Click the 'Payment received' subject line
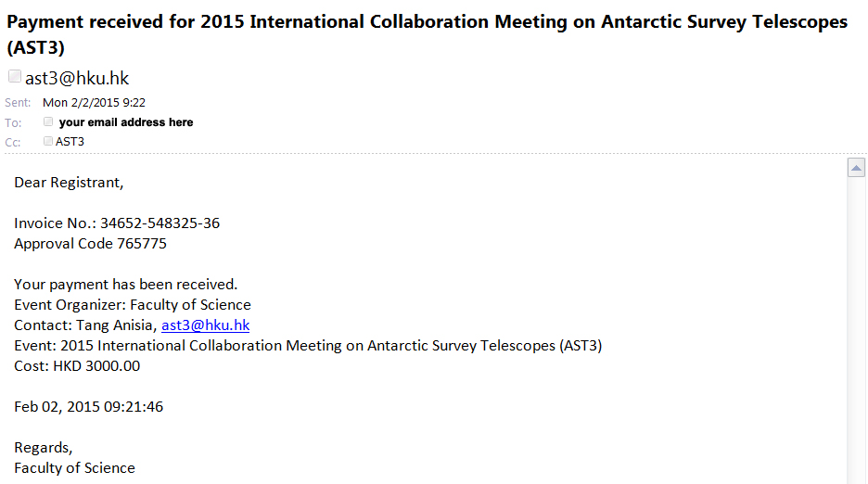This screenshot has width=868, height=484. pyautogui.click(x=427, y=34)
